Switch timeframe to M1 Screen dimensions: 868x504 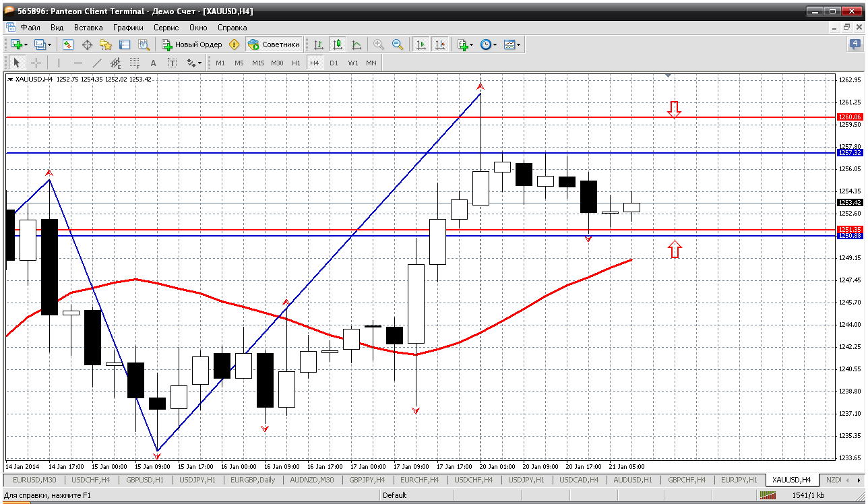220,63
